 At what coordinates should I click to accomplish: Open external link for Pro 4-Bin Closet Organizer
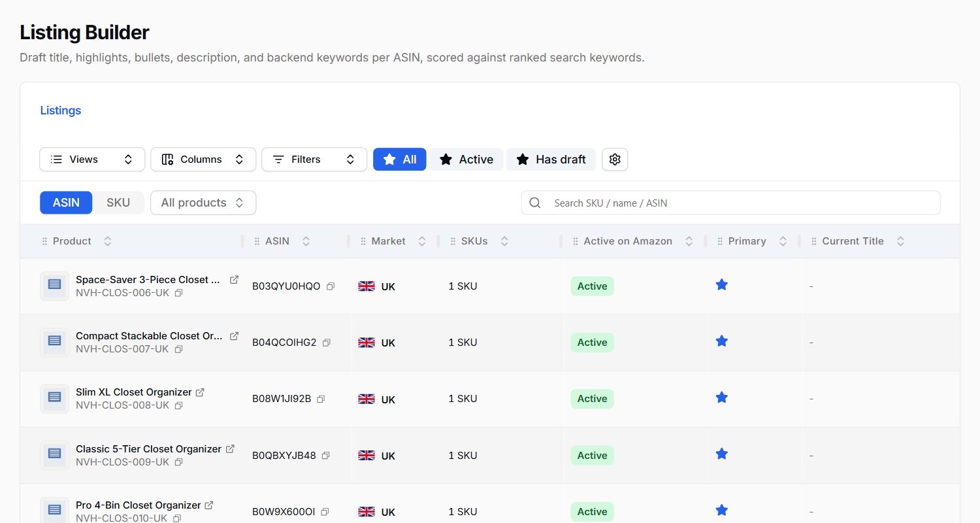click(x=209, y=505)
